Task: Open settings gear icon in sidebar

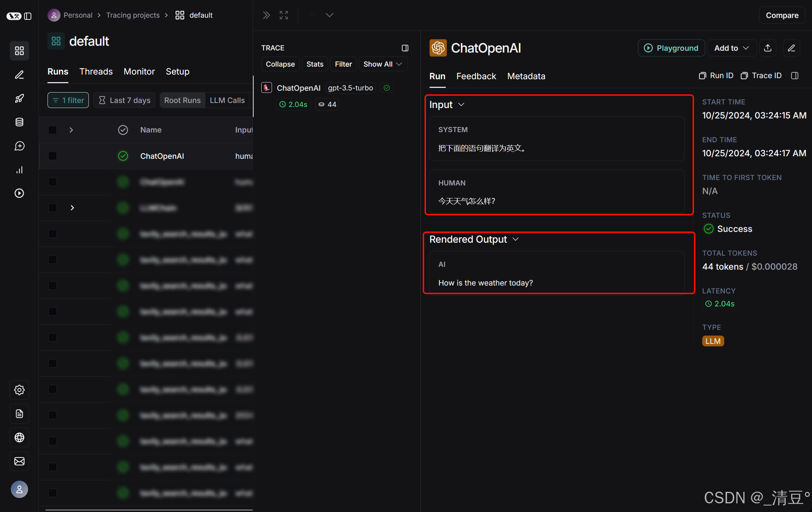Action: (19, 390)
